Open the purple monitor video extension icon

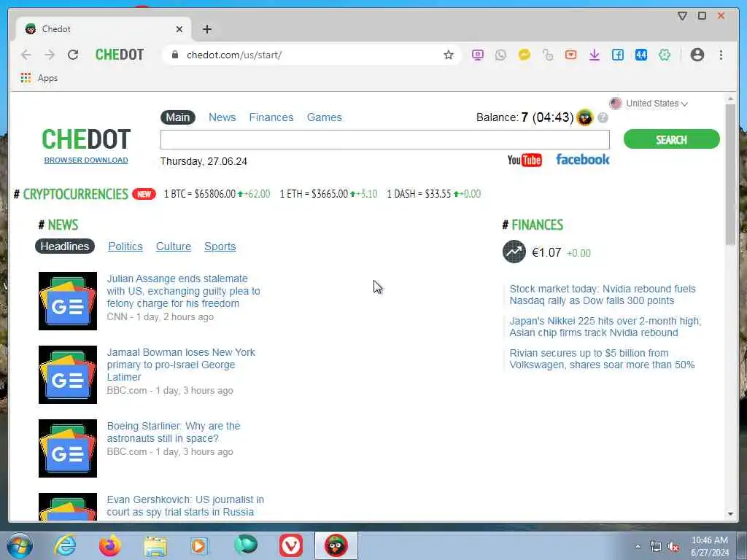pos(477,55)
